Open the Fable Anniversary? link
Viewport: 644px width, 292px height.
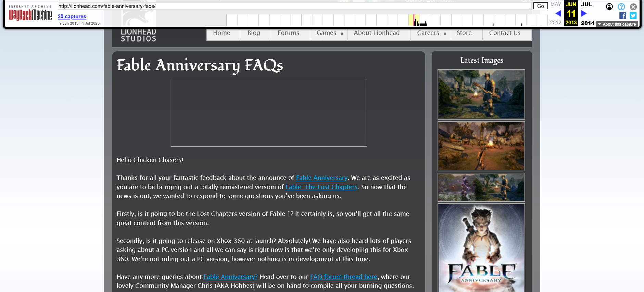(230, 277)
